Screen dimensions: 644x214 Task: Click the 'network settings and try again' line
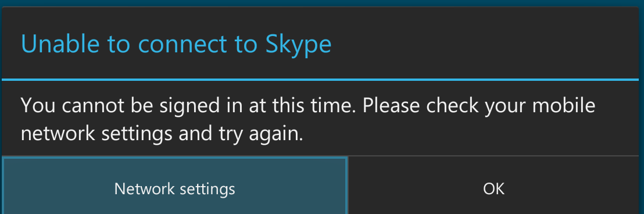[162, 134]
